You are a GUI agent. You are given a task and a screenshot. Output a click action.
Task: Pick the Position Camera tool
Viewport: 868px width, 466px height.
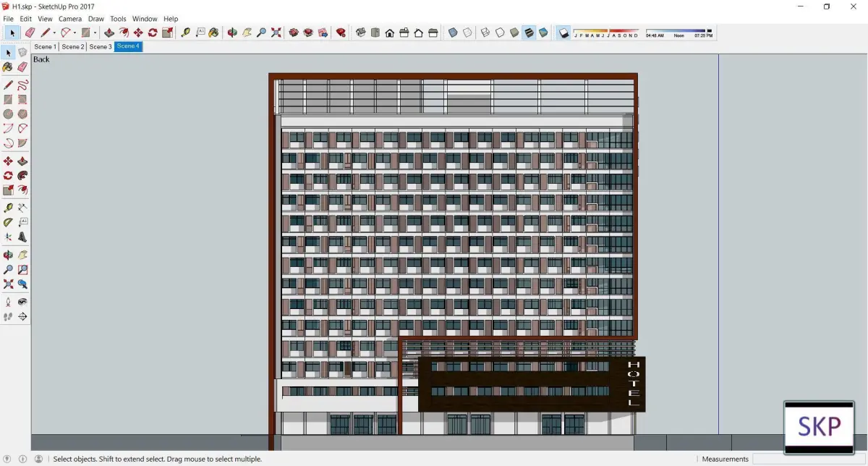[x=8, y=302]
